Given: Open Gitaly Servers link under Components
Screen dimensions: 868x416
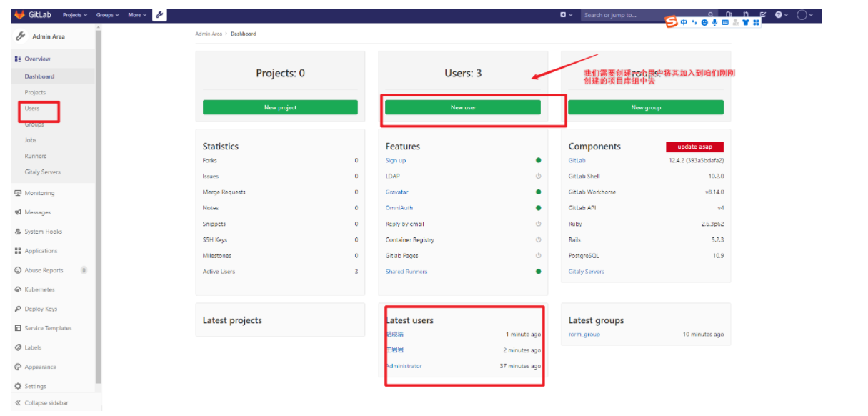Looking at the screenshot, I should [x=587, y=272].
